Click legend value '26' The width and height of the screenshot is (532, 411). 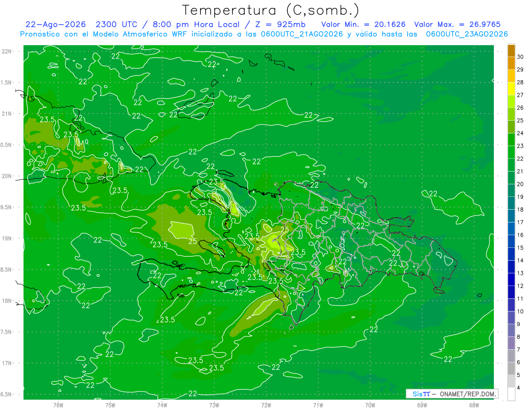click(520, 108)
